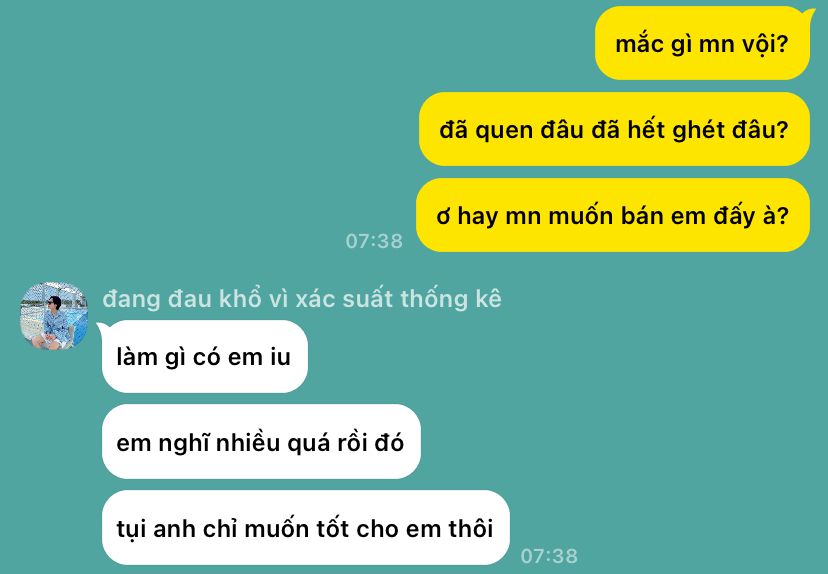Open the sender's profile picture avatar

[54, 315]
